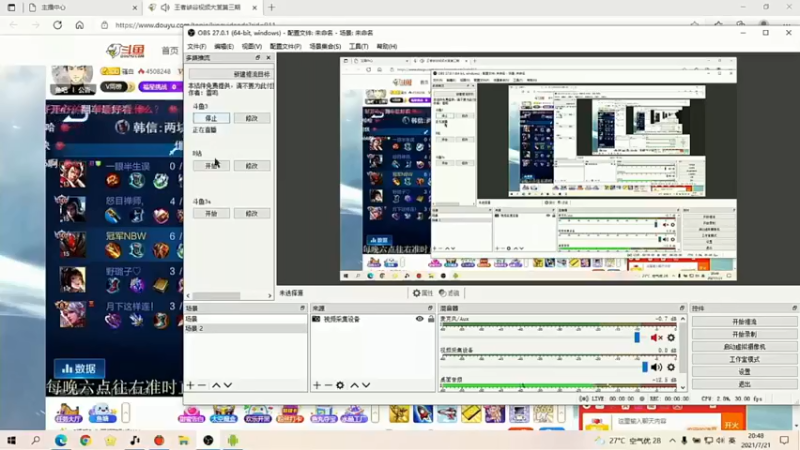Viewport: 800px width, 450px height.
Task: Click 修改 button for B站 target
Action: coord(252,166)
